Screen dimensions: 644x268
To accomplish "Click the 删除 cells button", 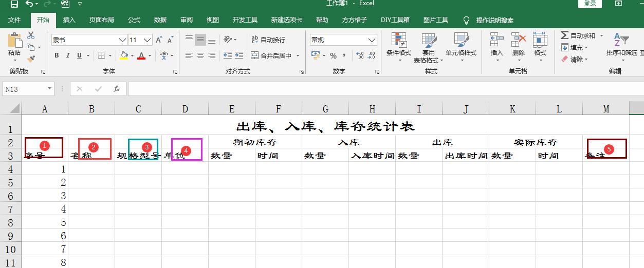I will [x=518, y=47].
